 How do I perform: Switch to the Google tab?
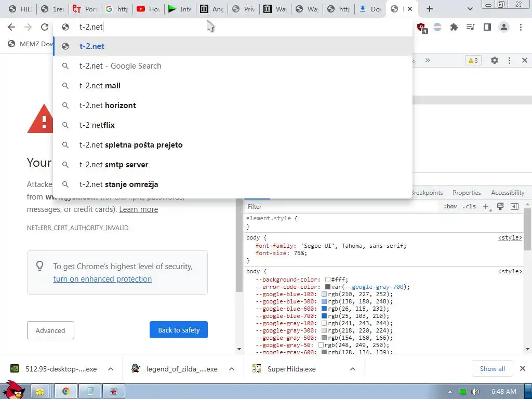pyautogui.click(x=117, y=9)
